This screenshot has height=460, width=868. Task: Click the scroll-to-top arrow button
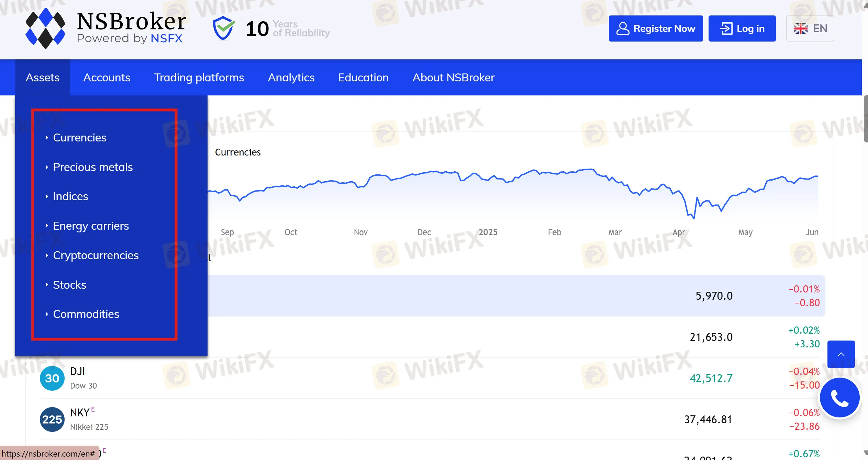coord(841,354)
